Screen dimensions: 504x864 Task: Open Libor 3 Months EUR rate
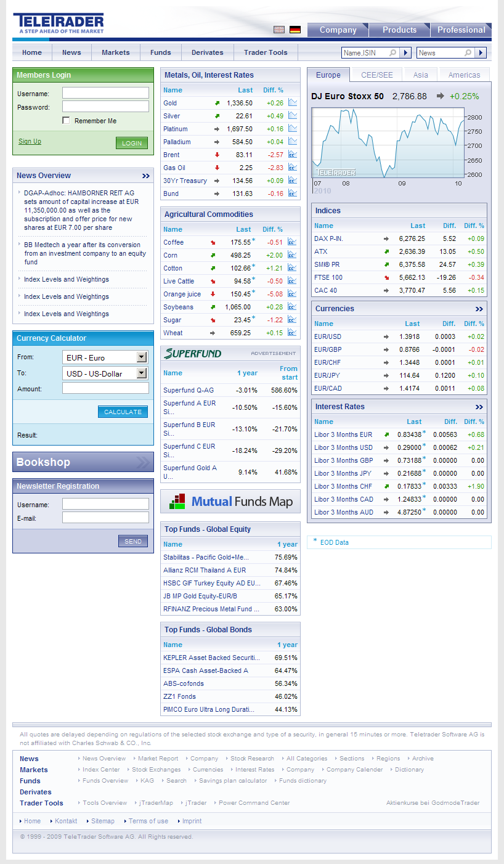pyautogui.click(x=343, y=434)
